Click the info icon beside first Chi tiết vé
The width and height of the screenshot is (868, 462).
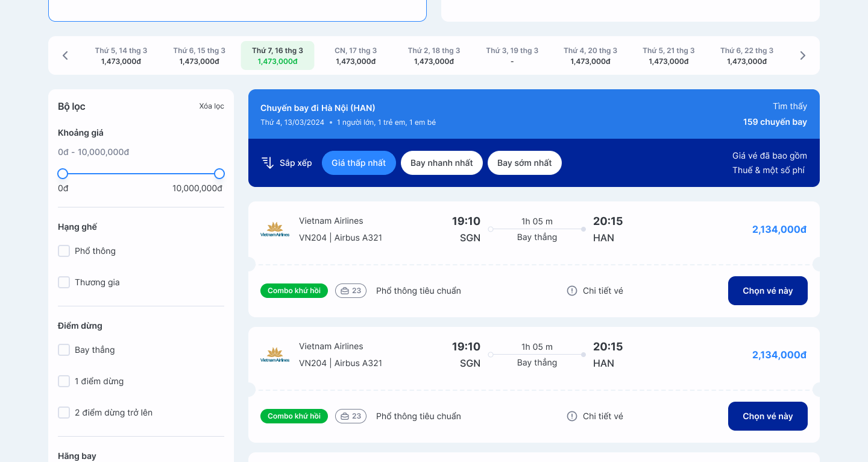(571, 290)
